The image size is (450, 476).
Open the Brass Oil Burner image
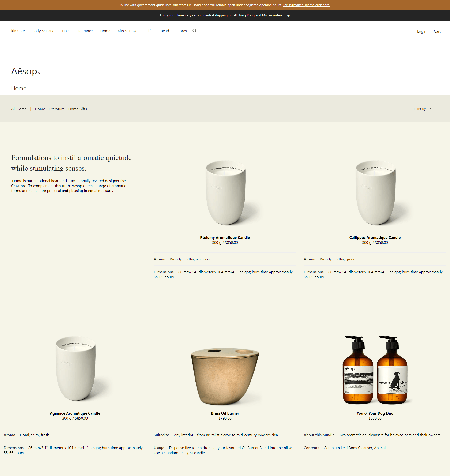[225, 376]
